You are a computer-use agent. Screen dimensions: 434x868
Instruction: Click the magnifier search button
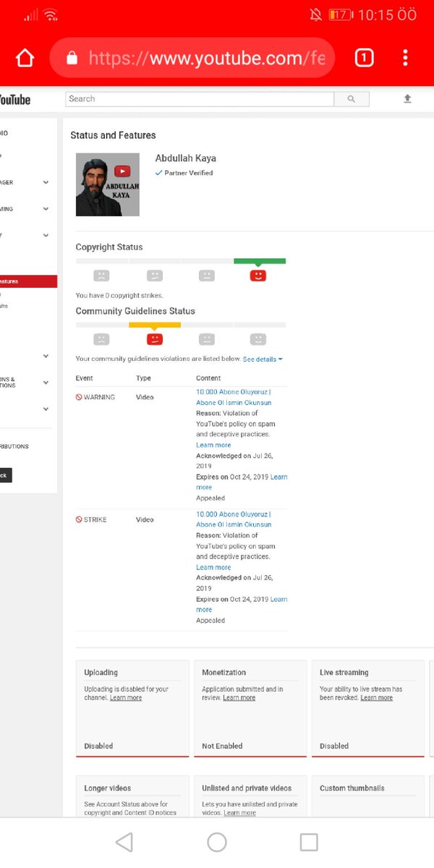pos(352,99)
